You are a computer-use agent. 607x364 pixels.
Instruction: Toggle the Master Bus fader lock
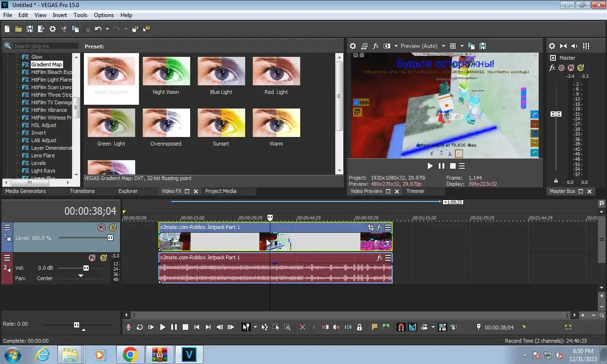tap(556, 181)
